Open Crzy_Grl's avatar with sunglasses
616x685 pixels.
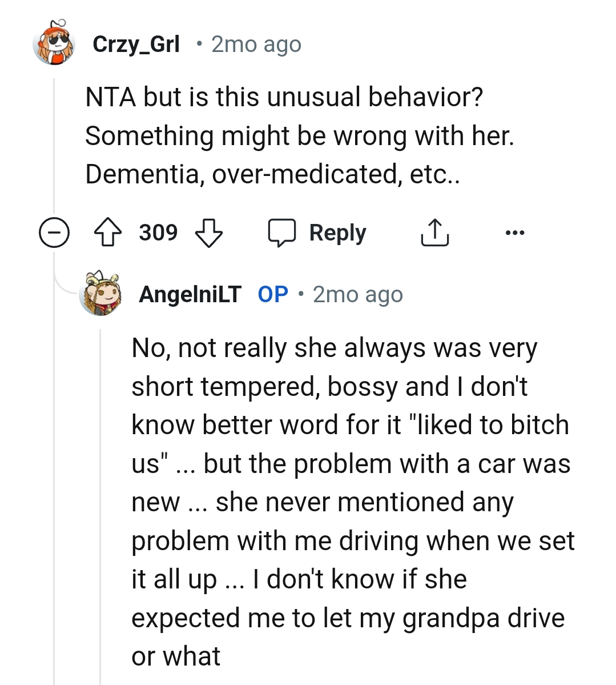(x=54, y=44)
